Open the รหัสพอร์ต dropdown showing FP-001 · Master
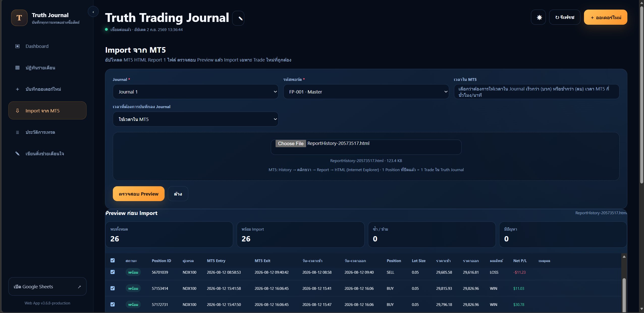 [366, 92]
